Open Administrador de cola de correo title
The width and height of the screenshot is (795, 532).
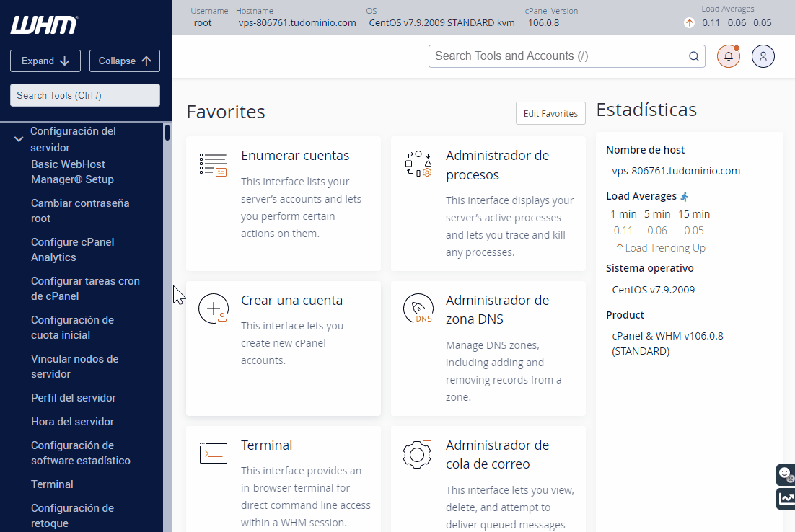[497, 454]
